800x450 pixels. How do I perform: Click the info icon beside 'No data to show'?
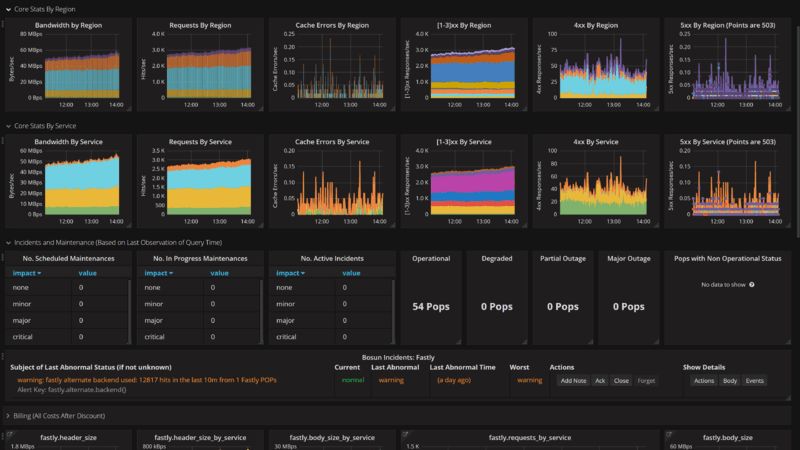click(751, 285)
